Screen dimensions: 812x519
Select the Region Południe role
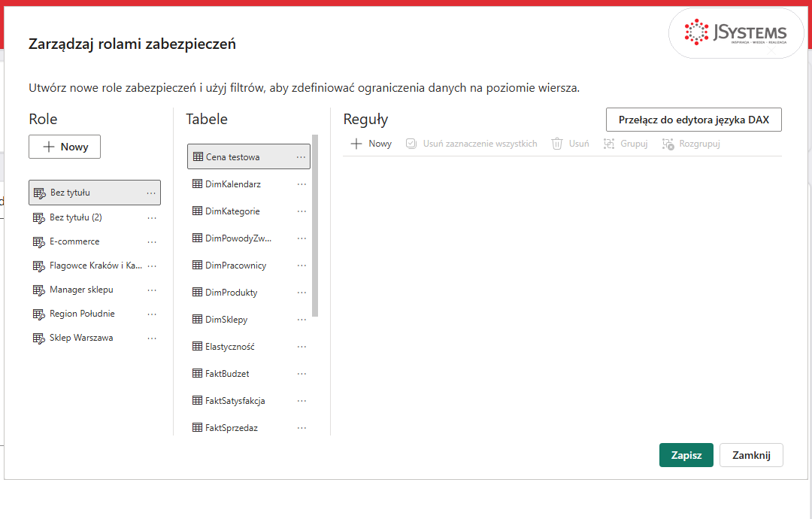[x=95, y=314]
